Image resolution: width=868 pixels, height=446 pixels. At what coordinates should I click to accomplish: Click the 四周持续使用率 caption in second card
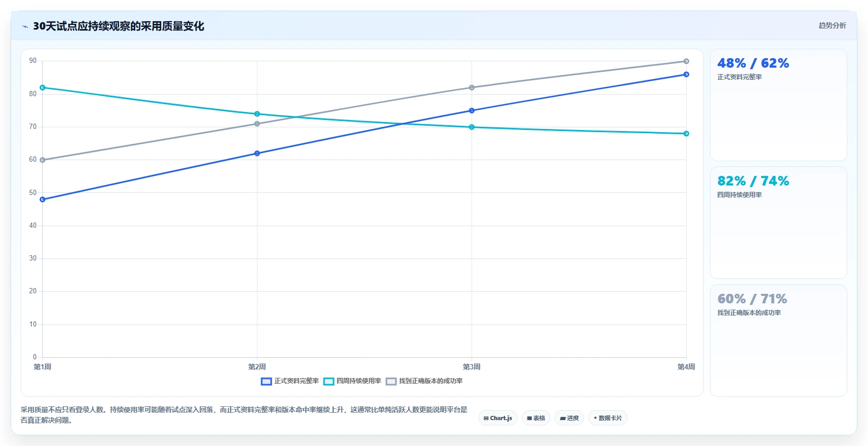pos(740,195)
